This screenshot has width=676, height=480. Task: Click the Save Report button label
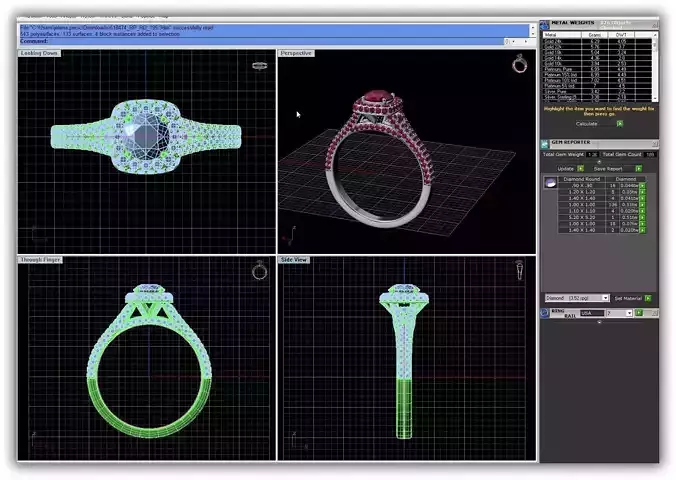pyautogui.click(x=608, y=169)
